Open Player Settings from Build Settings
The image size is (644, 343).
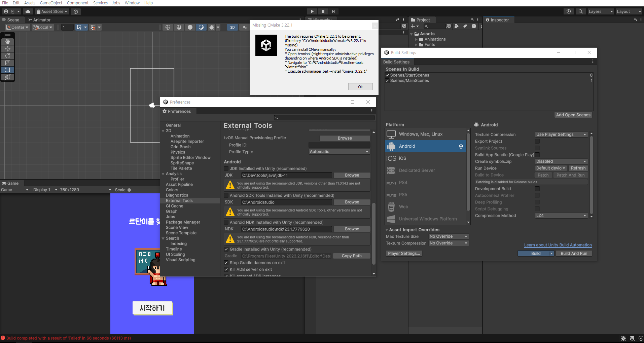pyautogui.click(x=404, y=254)
